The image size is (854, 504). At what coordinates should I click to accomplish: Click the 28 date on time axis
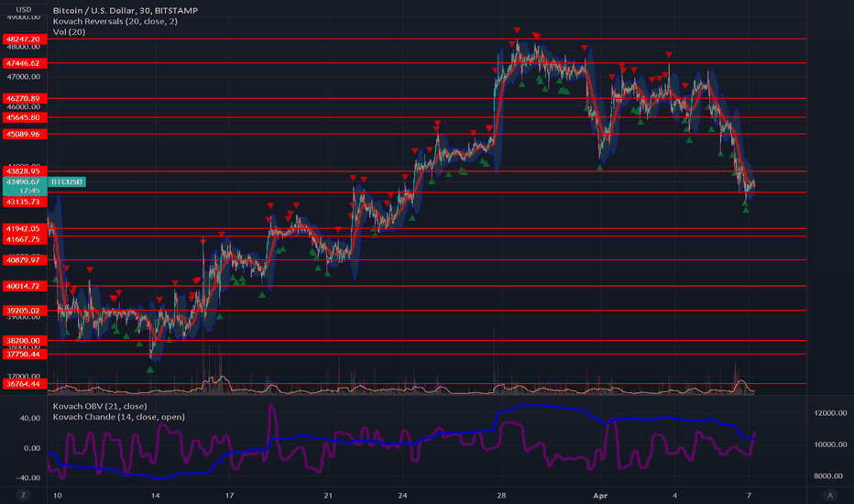pyautogui.click(x=501, y=495)
